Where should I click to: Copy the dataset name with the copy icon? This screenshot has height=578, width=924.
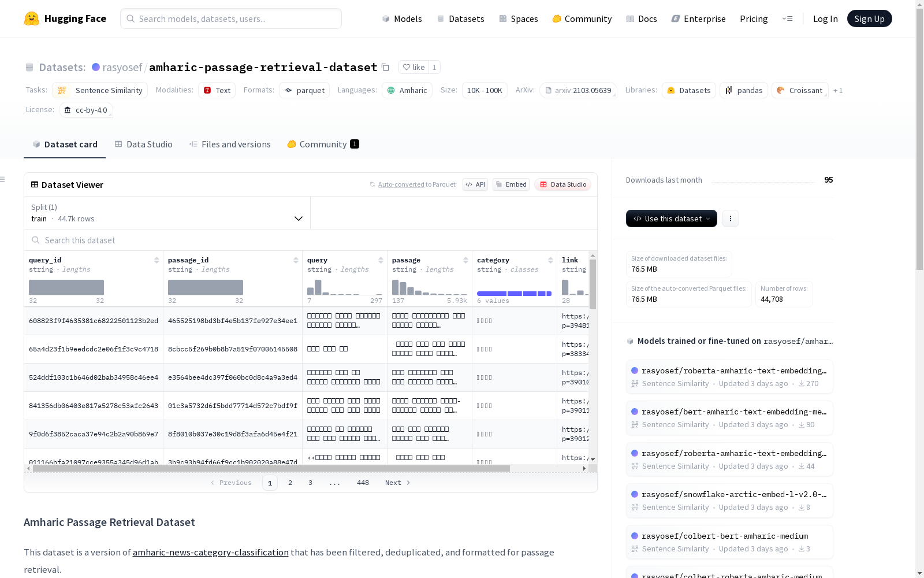click(386, 67)
